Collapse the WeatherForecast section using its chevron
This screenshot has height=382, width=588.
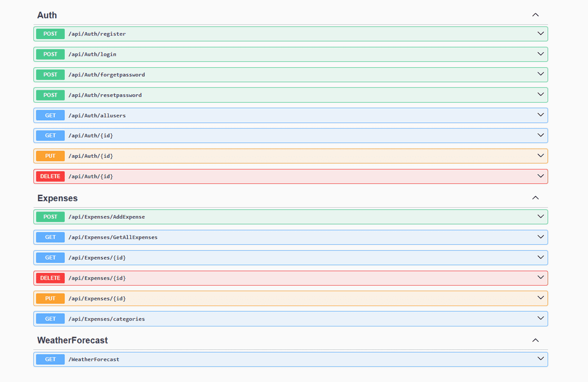pos(536,340)
